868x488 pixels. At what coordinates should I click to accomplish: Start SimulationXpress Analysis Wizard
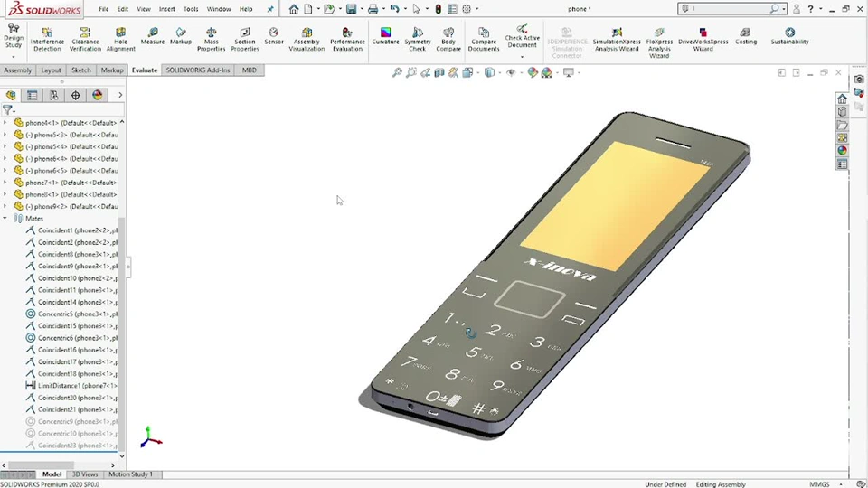tap(617, 39)
